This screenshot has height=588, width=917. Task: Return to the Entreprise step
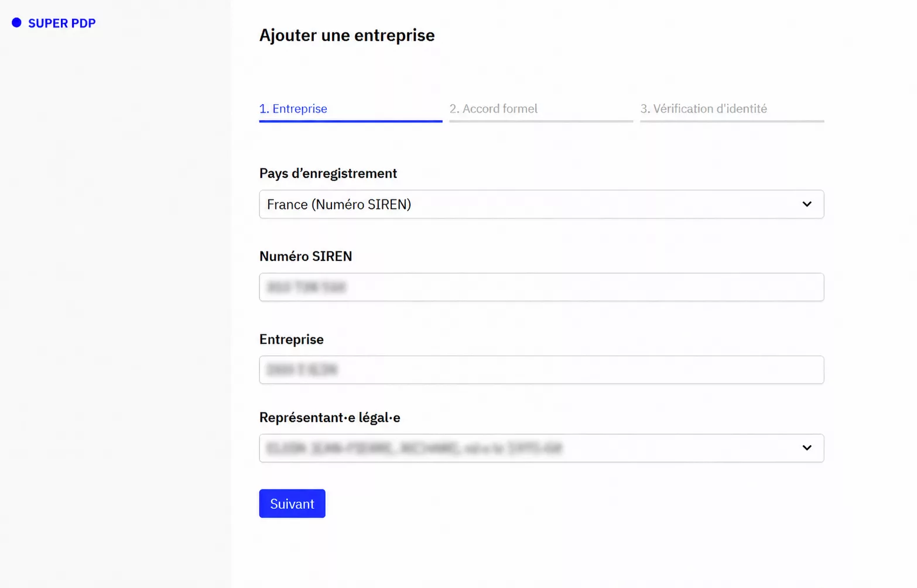tap(293, 109)
